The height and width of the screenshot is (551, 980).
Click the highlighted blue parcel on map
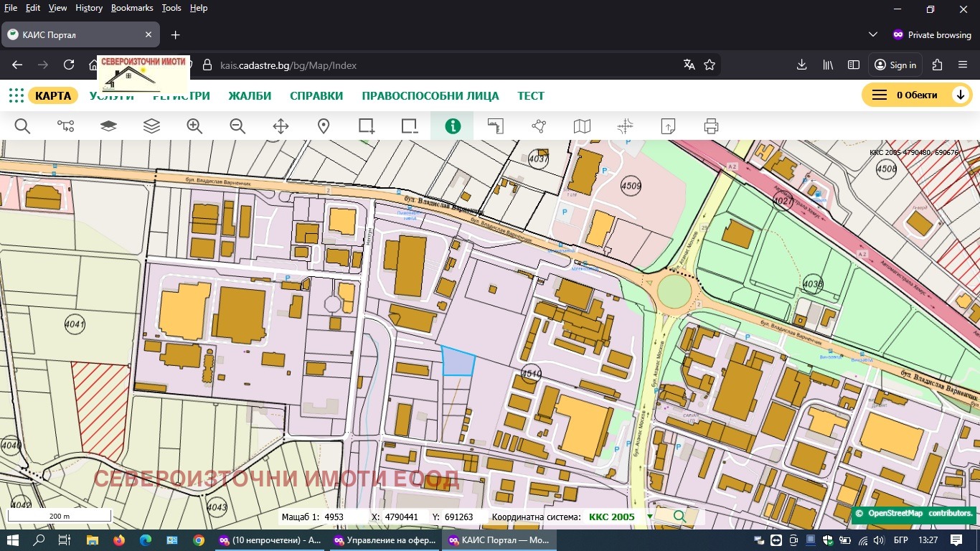point(458,362)
